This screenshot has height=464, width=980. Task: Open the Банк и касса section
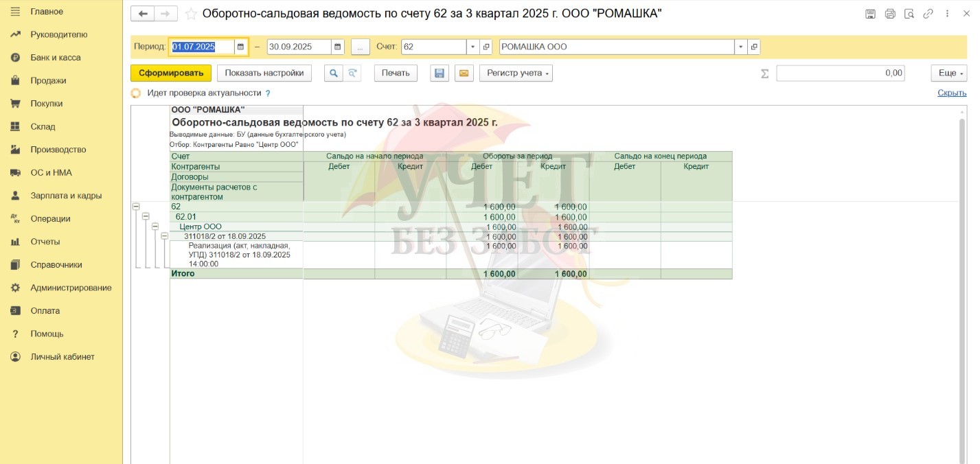coord(55,58)
